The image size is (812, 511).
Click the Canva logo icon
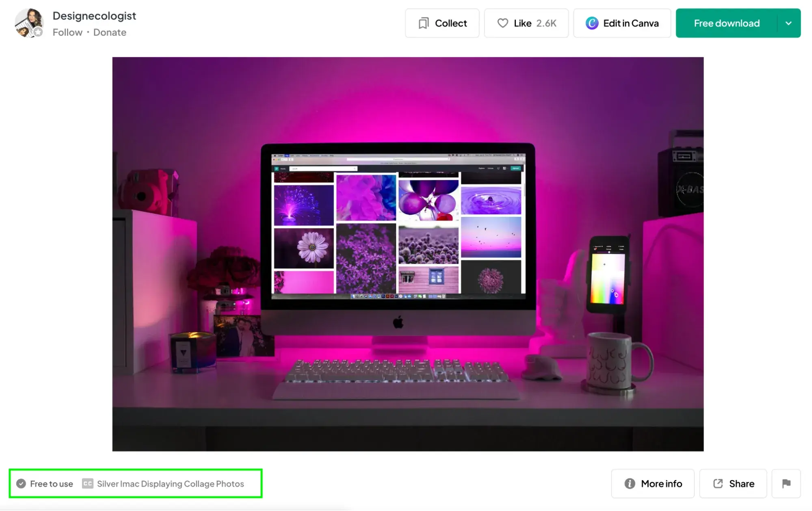tap(591, 23)
